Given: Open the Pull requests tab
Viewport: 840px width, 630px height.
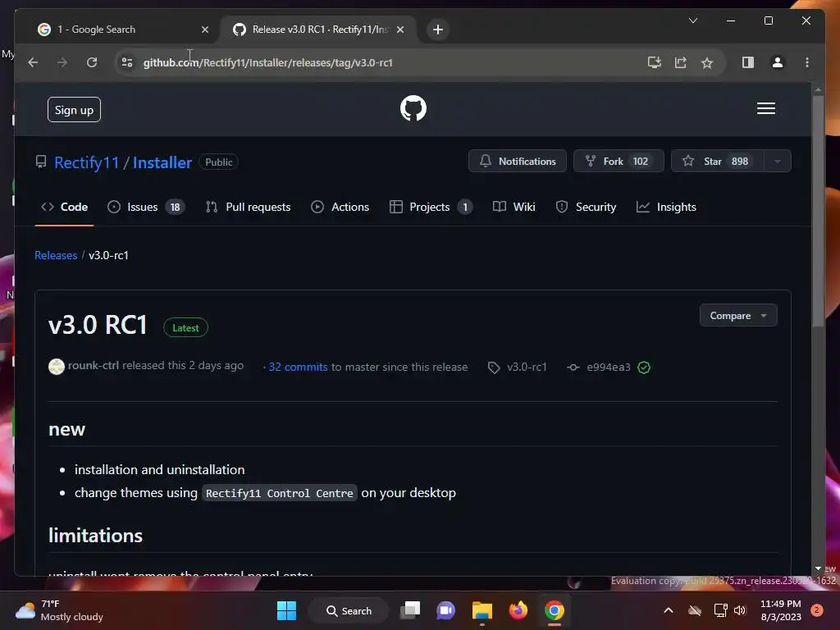Looking at the screenshot, I should 248,207.
